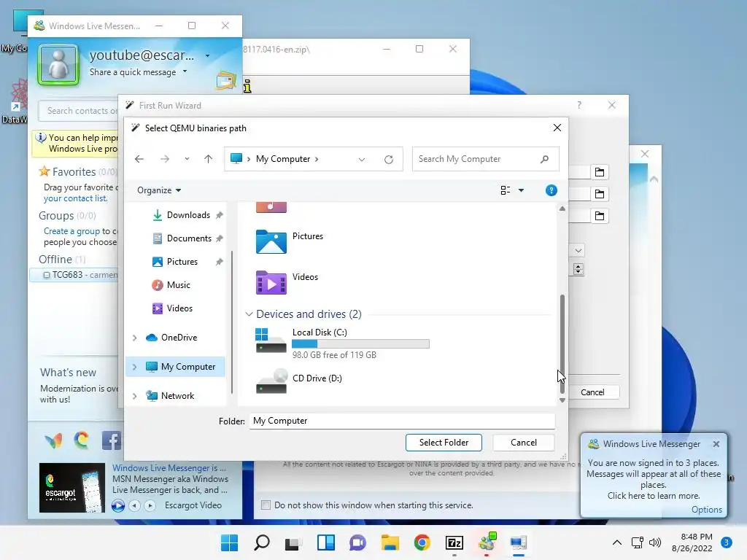Open the Windows Start menu
The height and width of the screenshot is (560, 747).
coord(229,542)
